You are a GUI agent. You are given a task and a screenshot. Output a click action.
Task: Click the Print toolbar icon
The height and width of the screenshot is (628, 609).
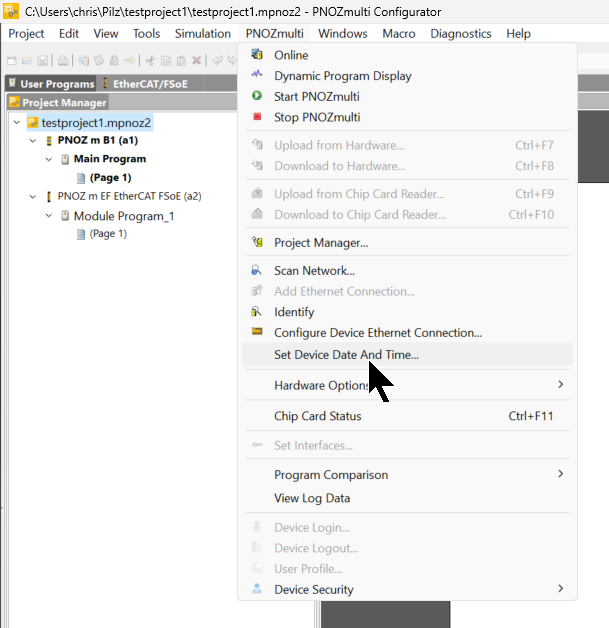(63, 60)
